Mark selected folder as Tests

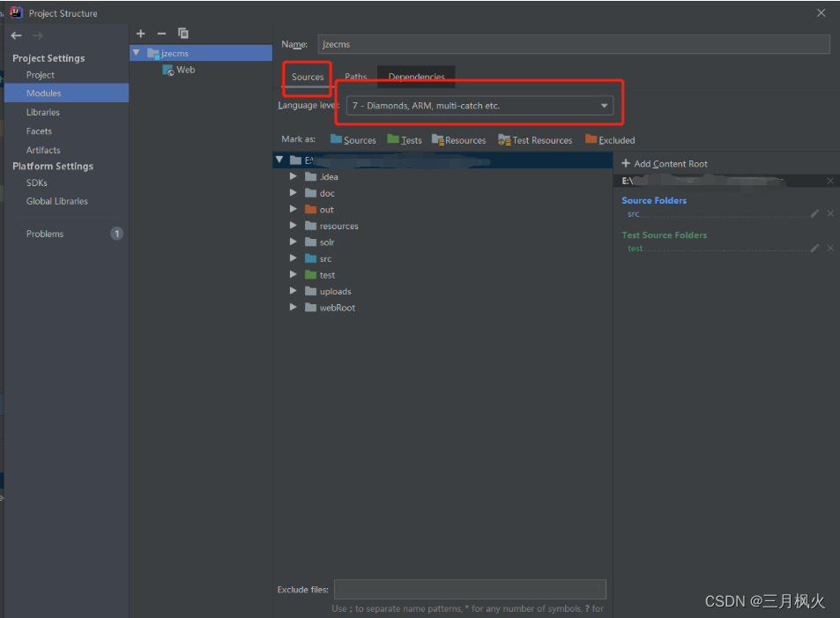pyautogui.click(x=405, y=140)
